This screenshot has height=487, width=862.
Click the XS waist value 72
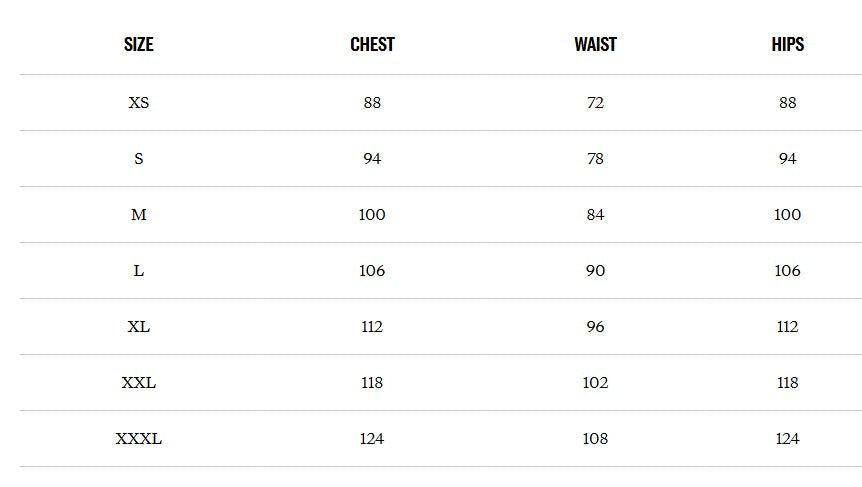click(595, 102)
